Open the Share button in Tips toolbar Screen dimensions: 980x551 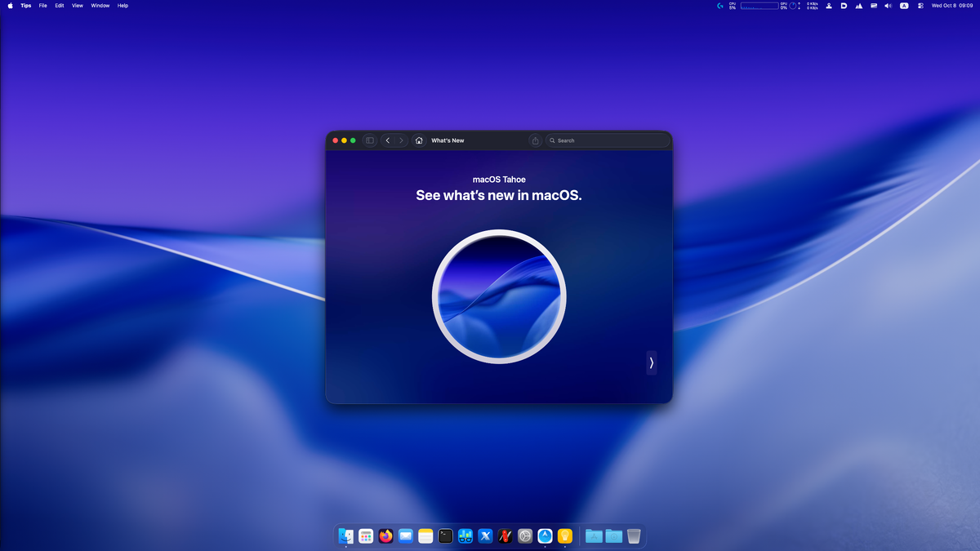[x=536, y=140]
